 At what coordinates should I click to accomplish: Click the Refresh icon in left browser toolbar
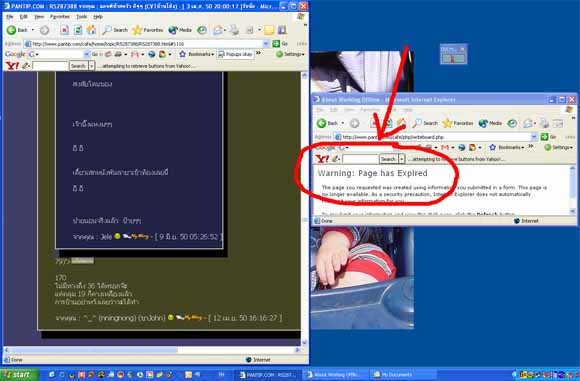click(x=78, y=30)
